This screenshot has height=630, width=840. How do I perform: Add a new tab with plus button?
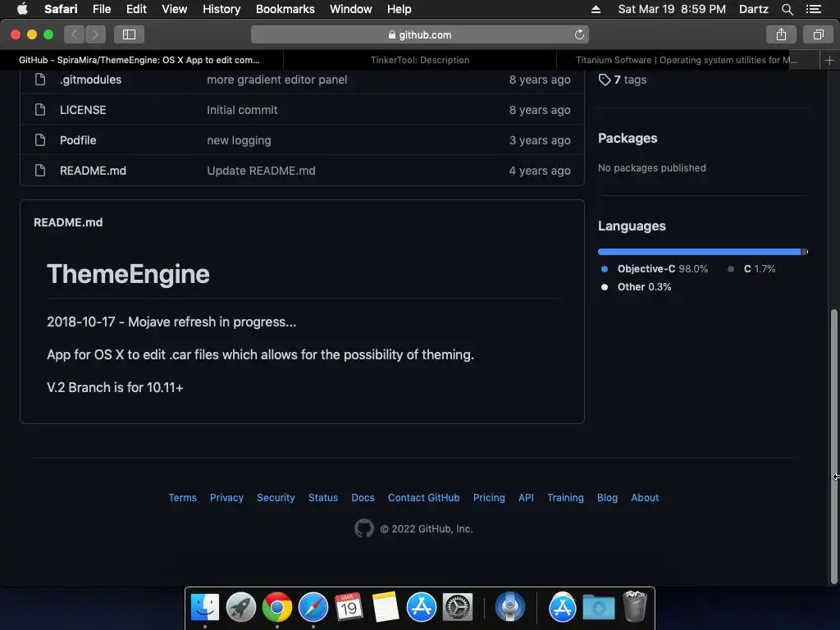point(830,60)
